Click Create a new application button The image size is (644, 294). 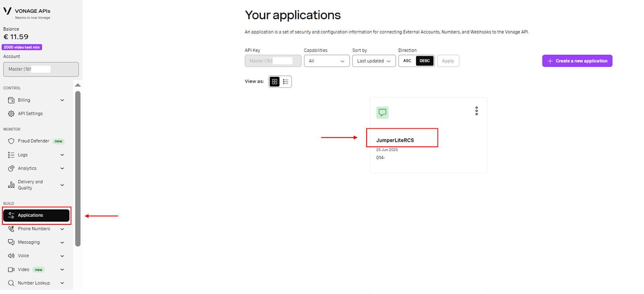(x=577, y=61)
